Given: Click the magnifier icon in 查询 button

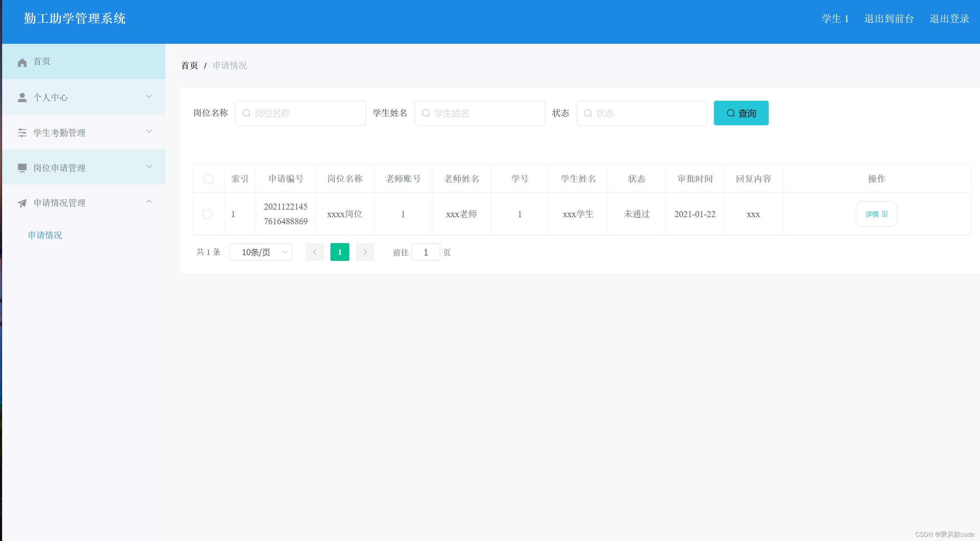Looking at the screenshot, I should pyautogui.click(x=731, y=113).
